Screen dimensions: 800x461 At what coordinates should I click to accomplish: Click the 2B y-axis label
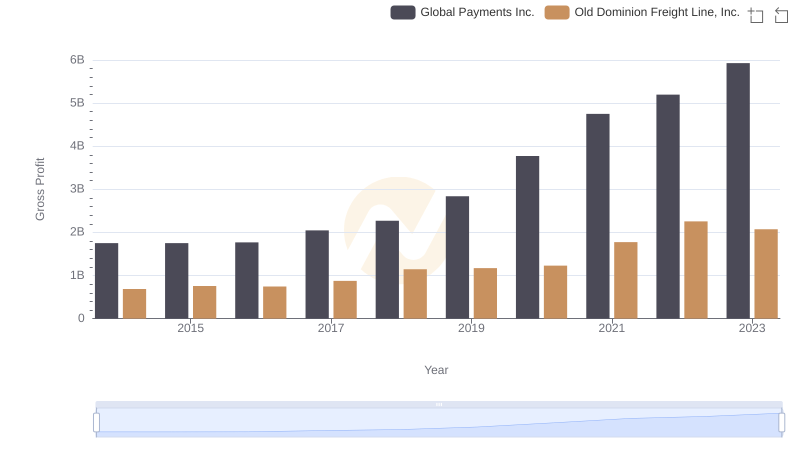pyautogui.click(x=77, y=232)
